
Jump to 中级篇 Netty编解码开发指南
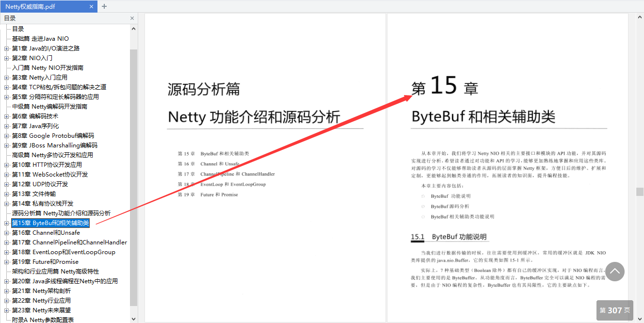tap(49, 107)
